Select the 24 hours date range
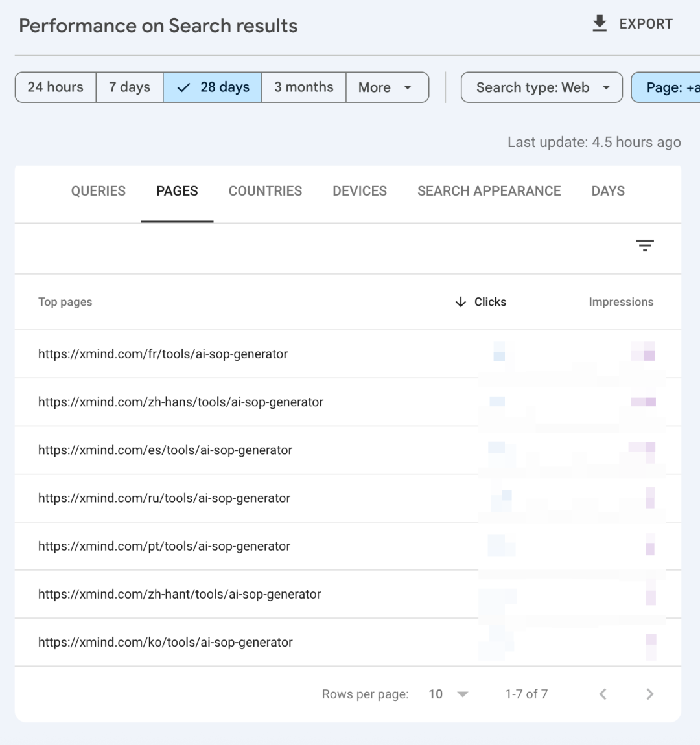This screenshot has height=745, width=700. pos(56,87)
